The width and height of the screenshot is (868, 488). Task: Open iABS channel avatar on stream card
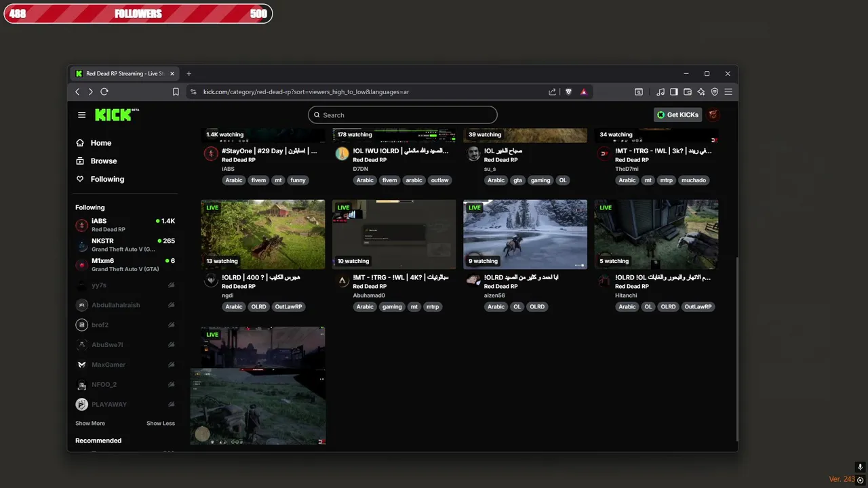[211, 154]
